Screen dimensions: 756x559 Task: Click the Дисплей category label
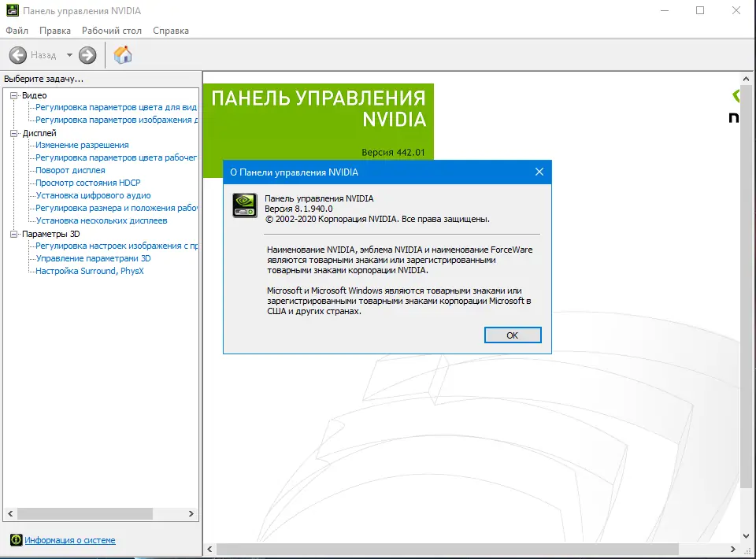pos(39,133)
